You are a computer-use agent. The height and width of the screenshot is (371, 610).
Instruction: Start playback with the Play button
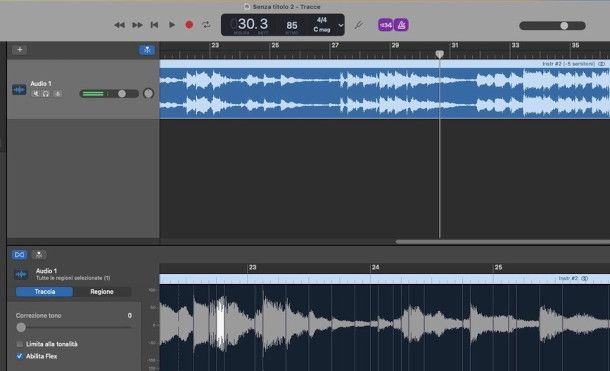[172, 25]
